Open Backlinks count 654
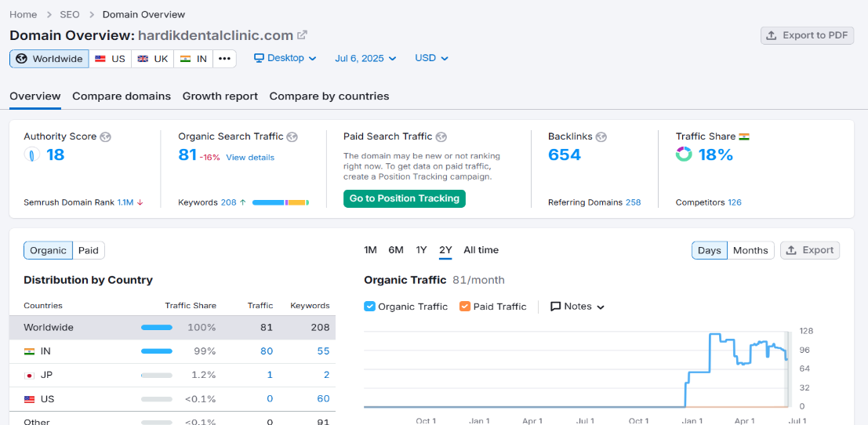The width and height of the screenshot is (868, 425). point(564,154)
